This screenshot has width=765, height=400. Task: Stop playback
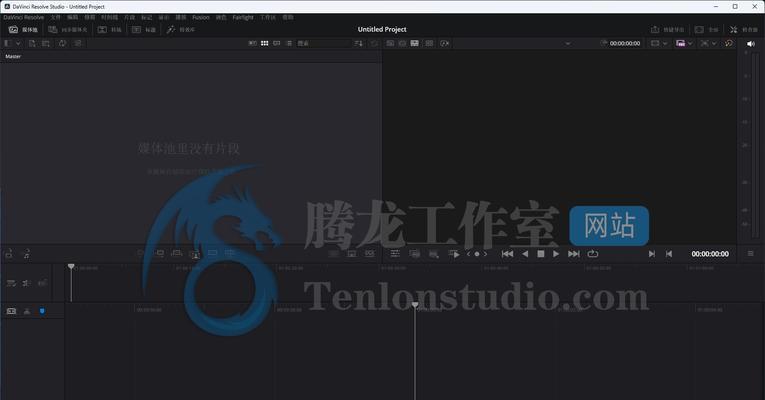coord(541,254)
